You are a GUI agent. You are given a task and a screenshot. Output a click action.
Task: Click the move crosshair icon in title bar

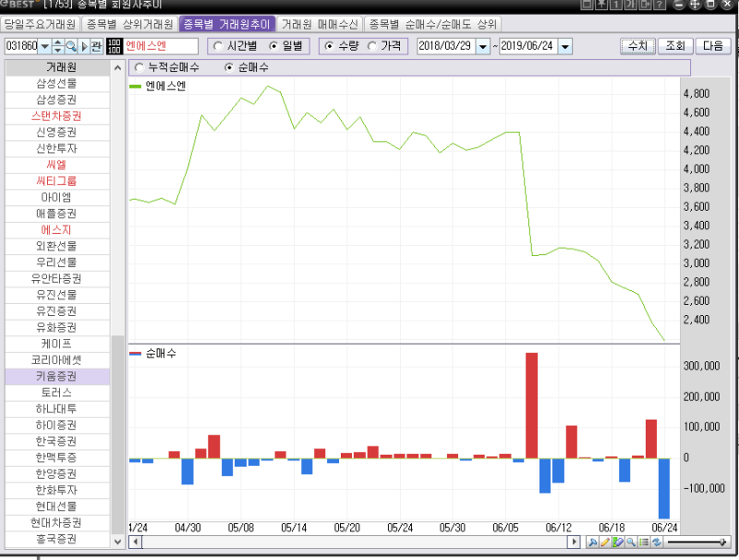696,5
